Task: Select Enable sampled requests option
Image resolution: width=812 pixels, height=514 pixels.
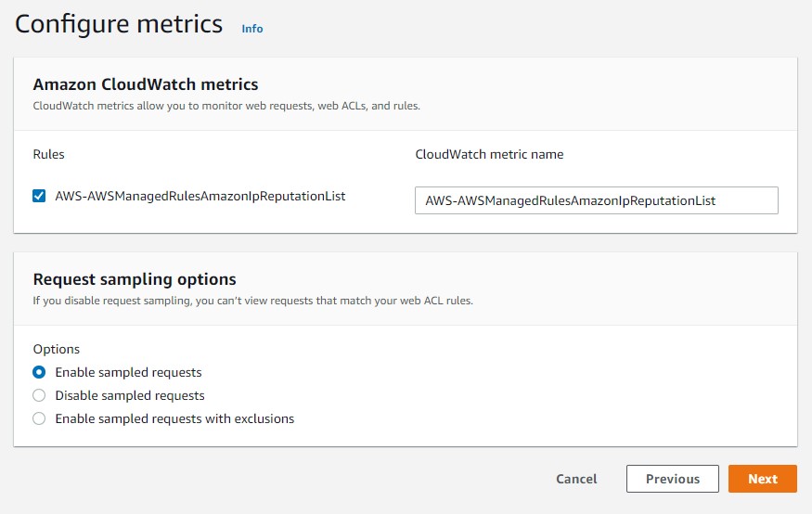Action: [x=39, y=372]
